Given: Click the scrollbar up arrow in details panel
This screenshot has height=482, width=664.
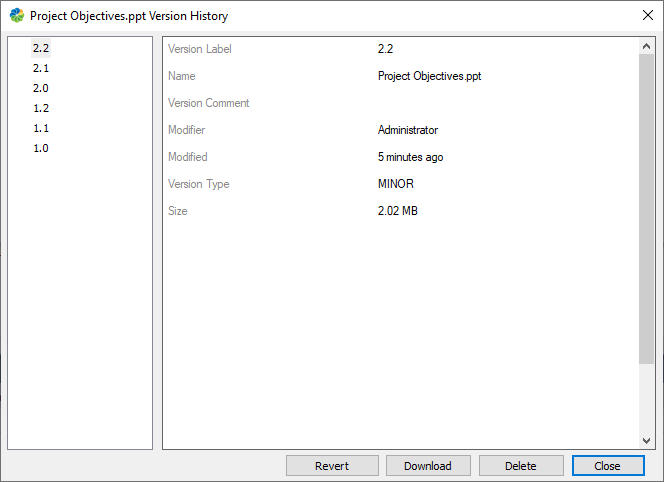Looking at the screenshot, I should click(x=647, y=46).
